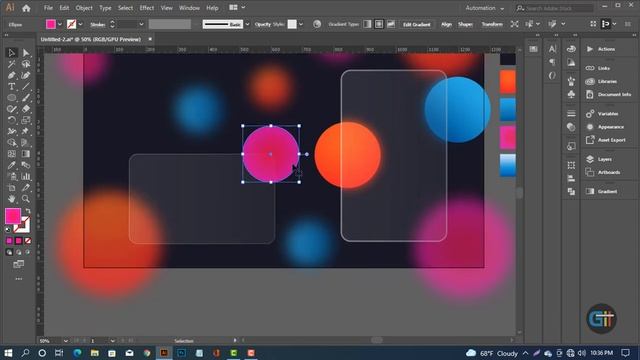Open the Automation workspace switcher
Image resolution: width=640 pixels, height=360 pixels.
(484, 8)
